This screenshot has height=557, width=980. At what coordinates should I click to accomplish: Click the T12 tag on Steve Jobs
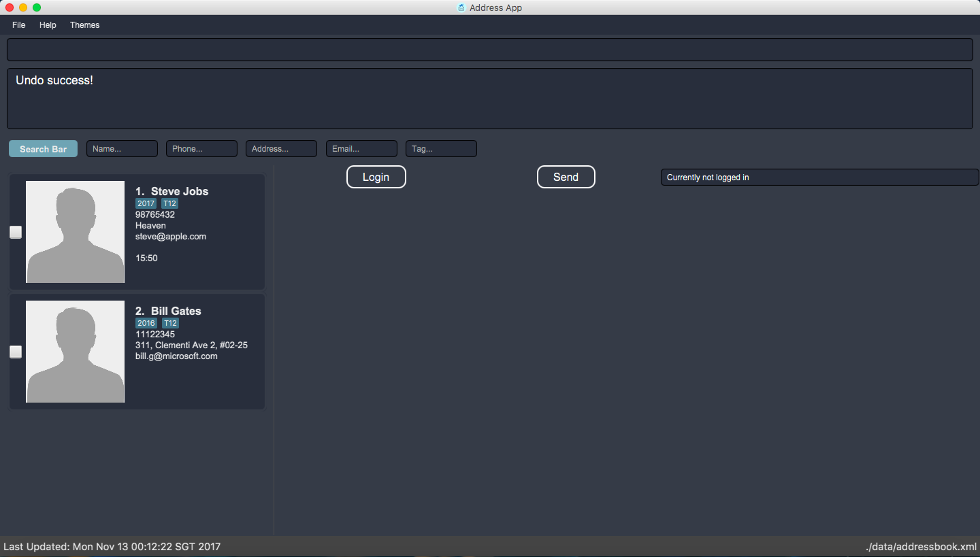(169, 203)
